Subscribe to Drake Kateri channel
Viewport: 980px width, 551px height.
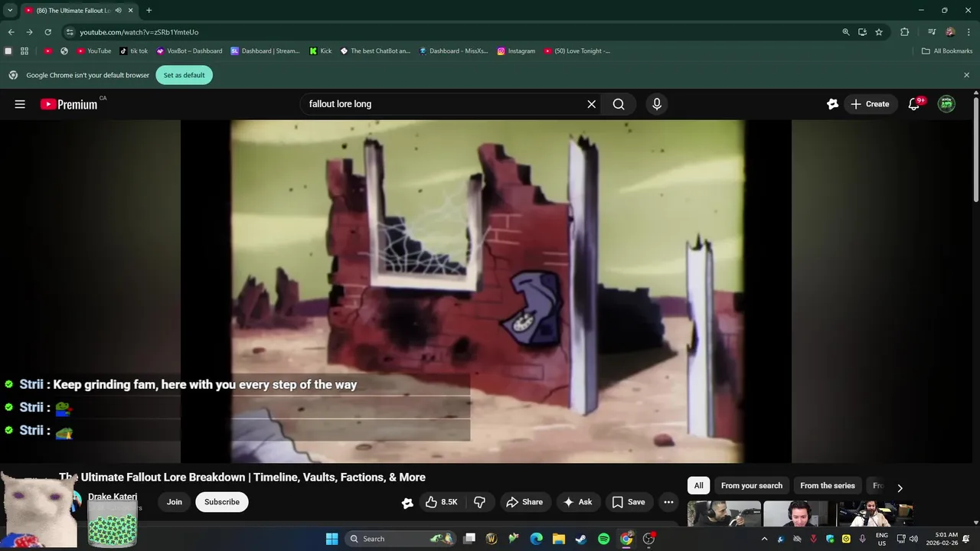[222, 502]
